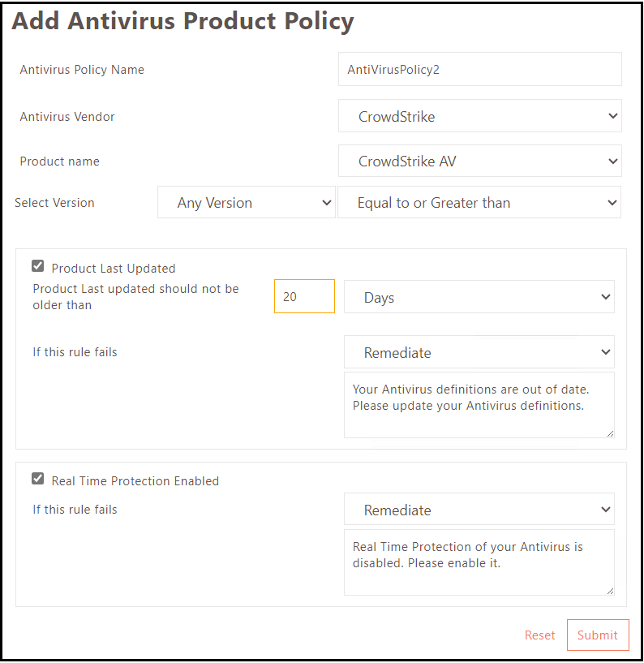Image resolution: width=644 pixels, height=663 pixels.
Task: Uncheck the Product Last Updated checkbox
Action: (x=38, y=266)
